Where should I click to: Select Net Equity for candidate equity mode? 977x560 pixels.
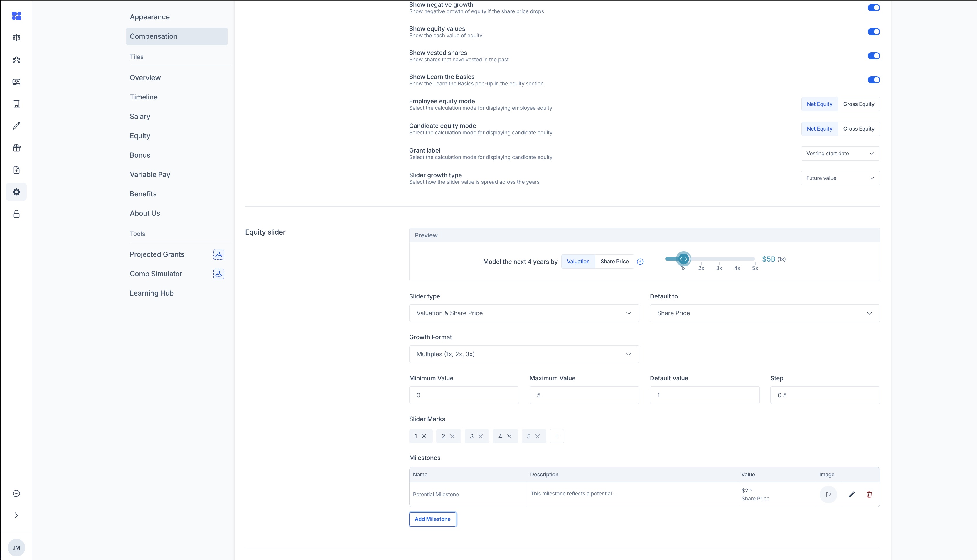click(819, 129)
